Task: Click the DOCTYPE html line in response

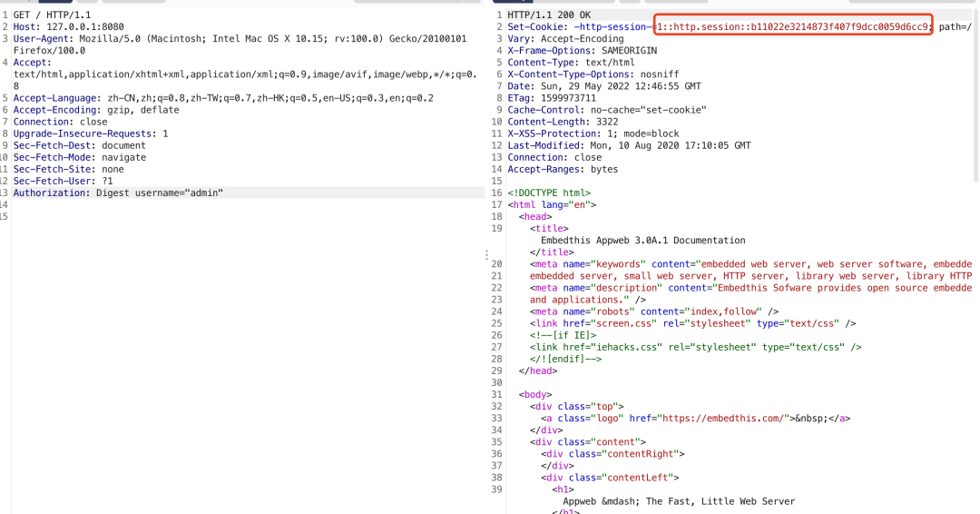Action: click(x=549, y=193)
